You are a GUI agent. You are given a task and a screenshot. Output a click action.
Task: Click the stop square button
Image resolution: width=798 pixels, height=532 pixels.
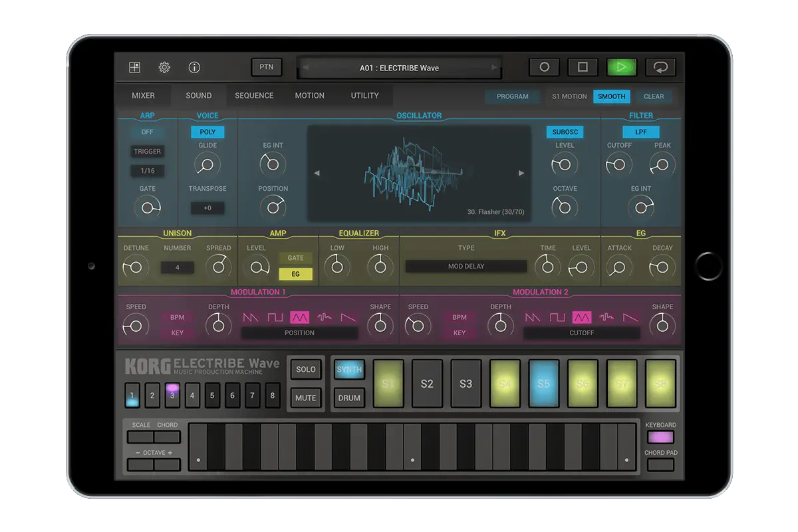(583, 67)
